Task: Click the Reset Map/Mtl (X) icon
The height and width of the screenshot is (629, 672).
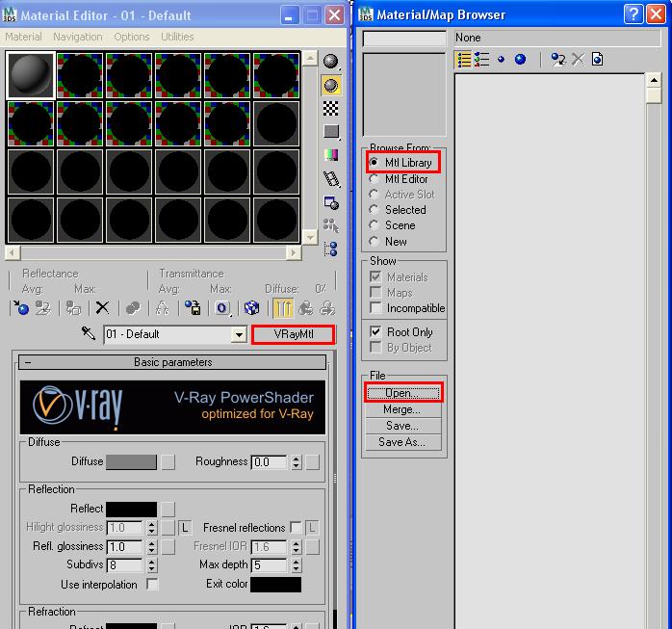Action: tap(102, 308)
